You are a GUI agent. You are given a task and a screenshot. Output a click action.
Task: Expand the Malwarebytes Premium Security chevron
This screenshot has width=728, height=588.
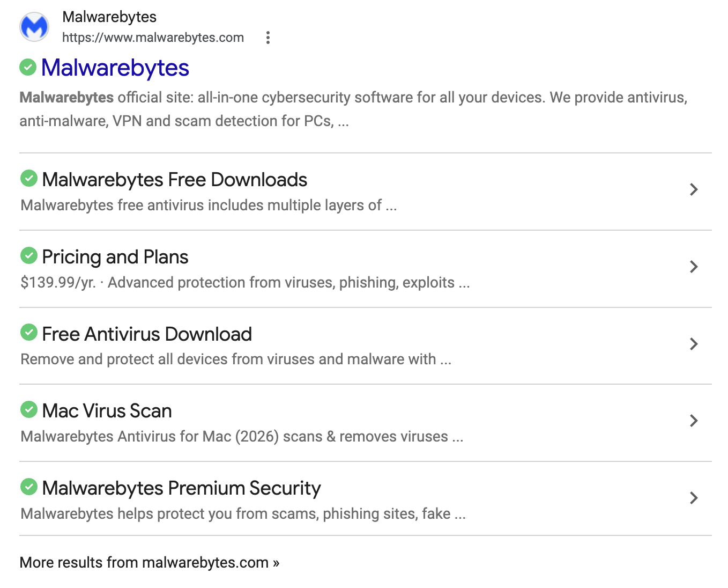(x=694, y=498)
